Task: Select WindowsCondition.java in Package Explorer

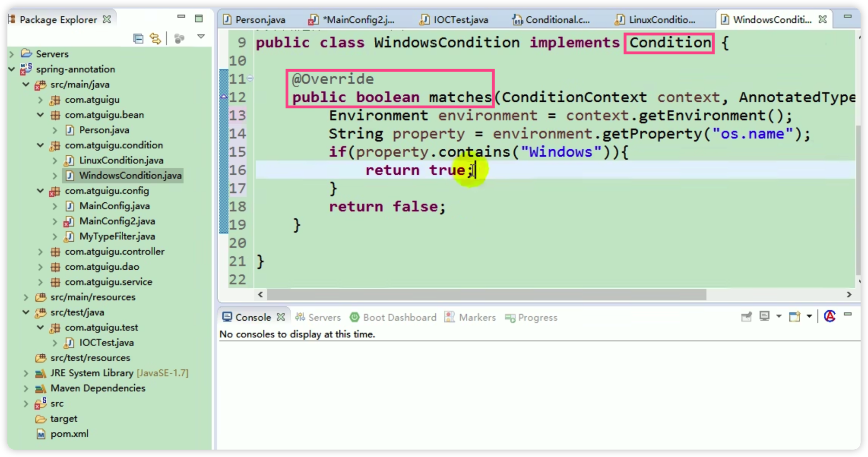Action: tap(130, 176)
